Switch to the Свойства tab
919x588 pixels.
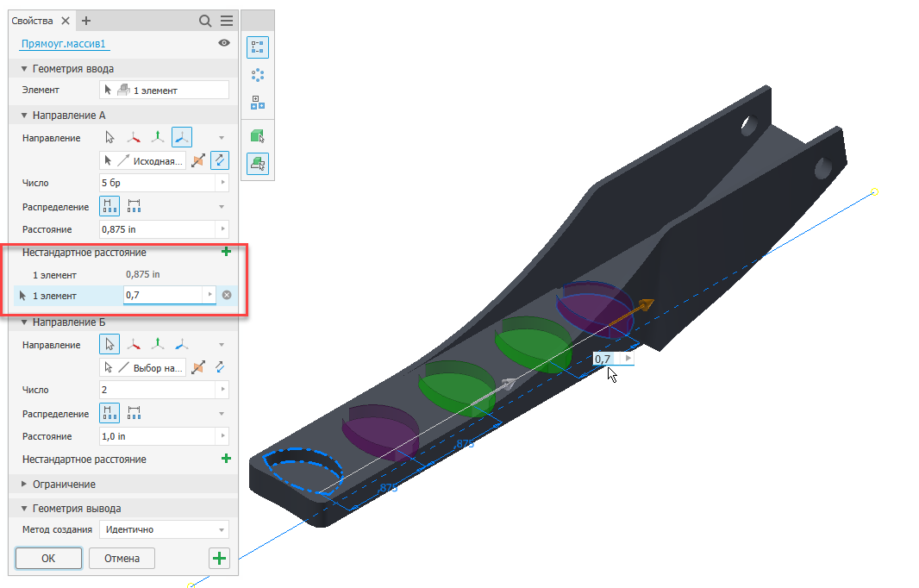click(x=32, y=21)
